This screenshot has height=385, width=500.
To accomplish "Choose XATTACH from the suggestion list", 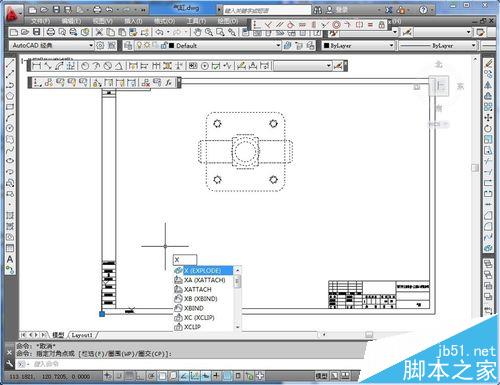I will pos(197,289).
